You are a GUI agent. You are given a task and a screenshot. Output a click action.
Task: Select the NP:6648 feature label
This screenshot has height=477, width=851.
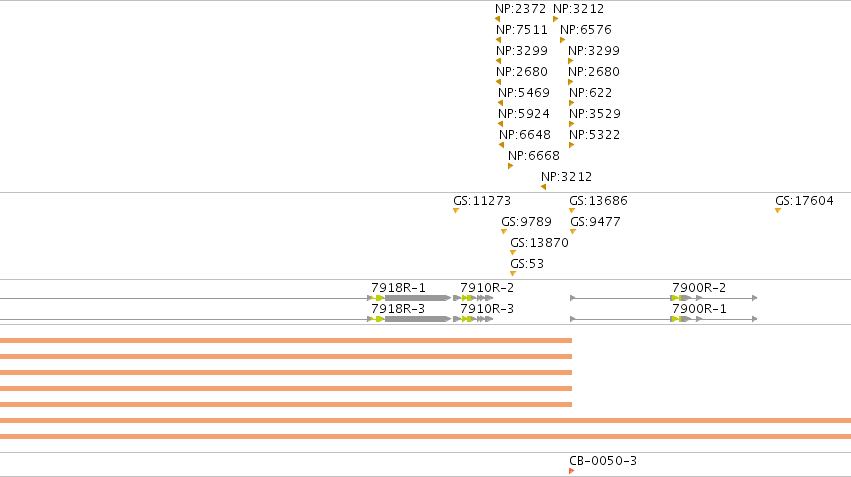(x=525, y=135)
